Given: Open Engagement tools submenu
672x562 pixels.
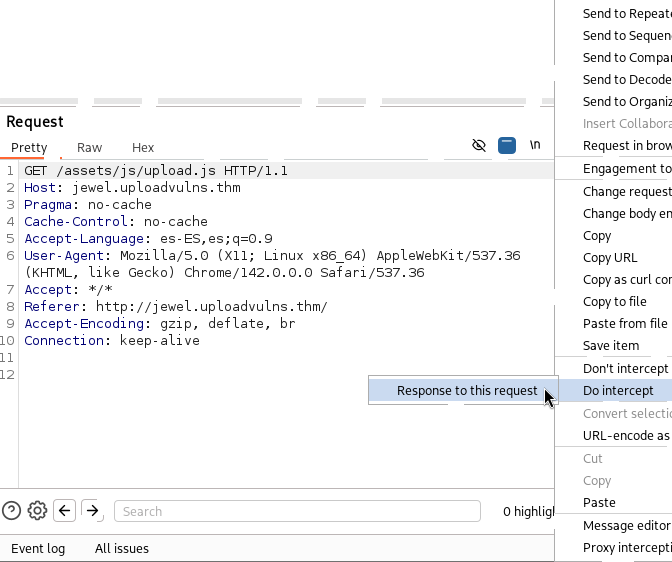Looking at the screenshot, I should 613,168.
